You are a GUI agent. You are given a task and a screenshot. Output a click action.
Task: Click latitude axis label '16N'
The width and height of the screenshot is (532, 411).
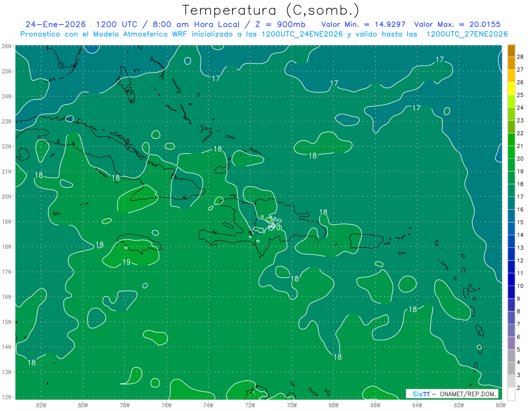click(6, 297)
